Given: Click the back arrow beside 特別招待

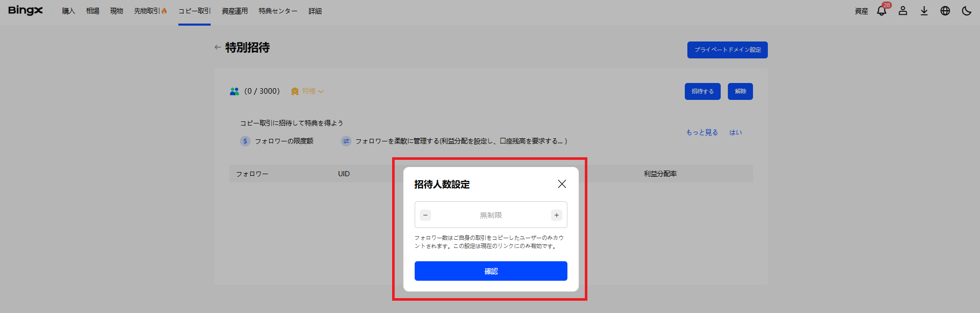Looking at the screenshot, I should pos(218,47).
